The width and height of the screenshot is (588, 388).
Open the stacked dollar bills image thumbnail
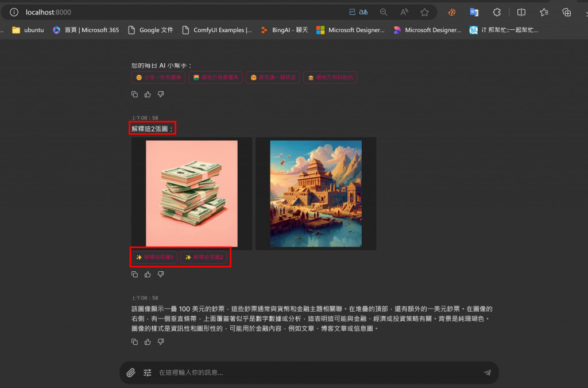pyautogui.click(x=192, y=194)
